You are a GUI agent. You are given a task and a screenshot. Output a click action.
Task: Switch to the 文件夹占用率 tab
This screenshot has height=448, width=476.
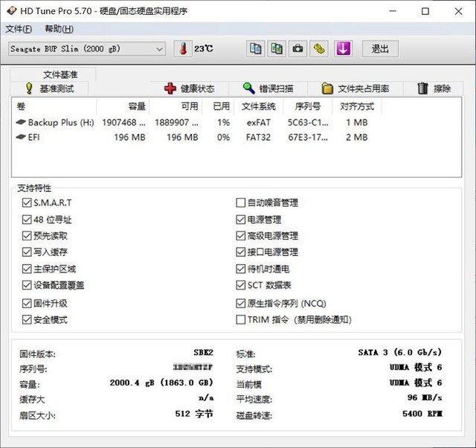356,89
